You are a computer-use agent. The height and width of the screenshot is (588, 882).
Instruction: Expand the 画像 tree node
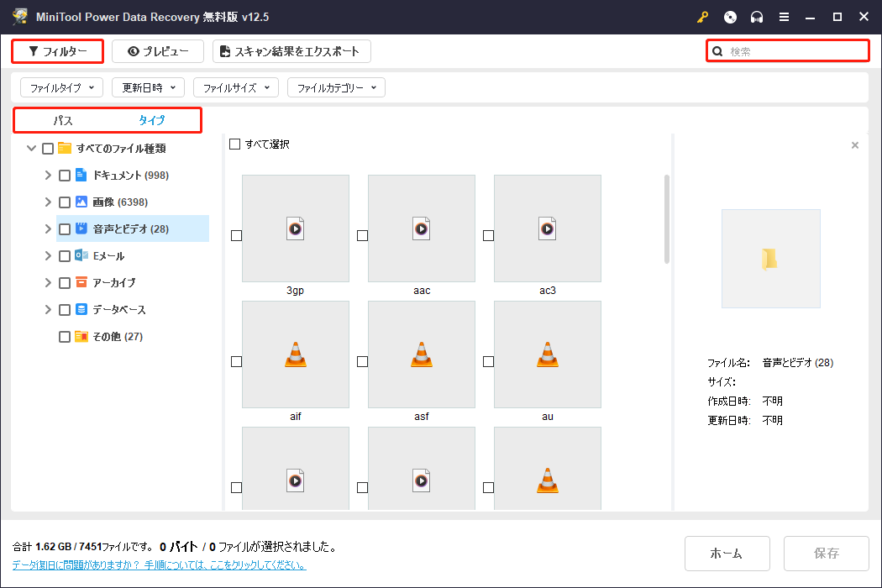[48, 202]
